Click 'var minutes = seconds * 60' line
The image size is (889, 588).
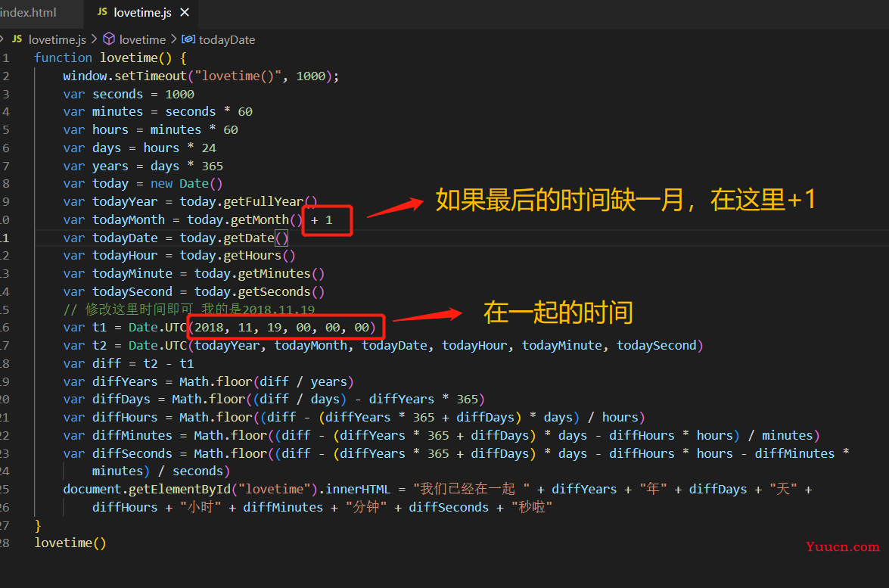[x=157, y=112]
